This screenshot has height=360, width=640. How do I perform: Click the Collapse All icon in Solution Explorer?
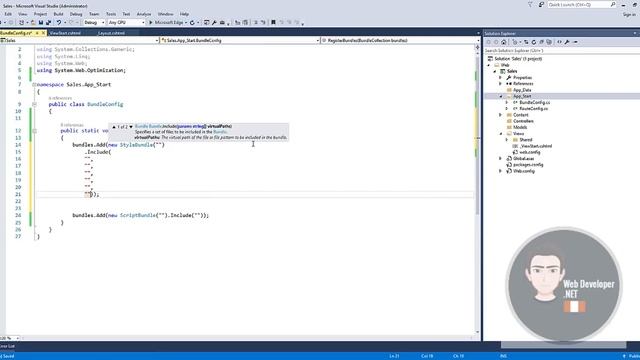[542, 42]
